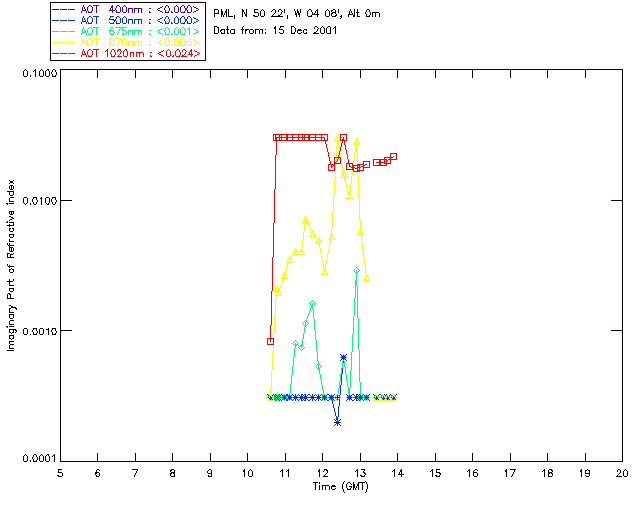The width and height of the screenshot is (640, 512).
Task: Click the x-axis tick label 10
Action: tap(247, 473)
